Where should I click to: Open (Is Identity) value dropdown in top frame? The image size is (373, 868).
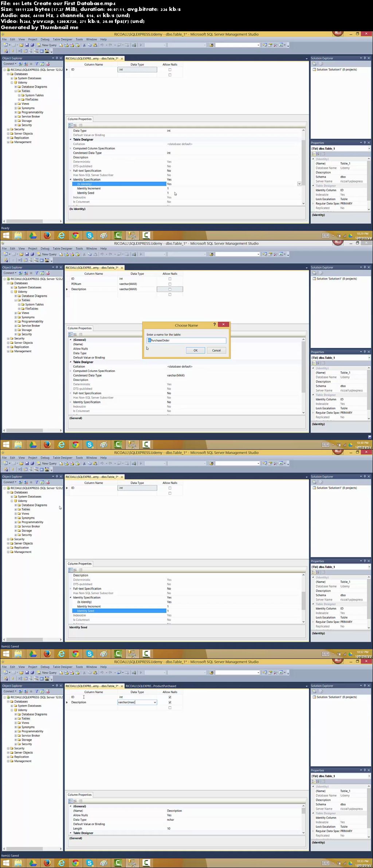click(x=299, y=184)
